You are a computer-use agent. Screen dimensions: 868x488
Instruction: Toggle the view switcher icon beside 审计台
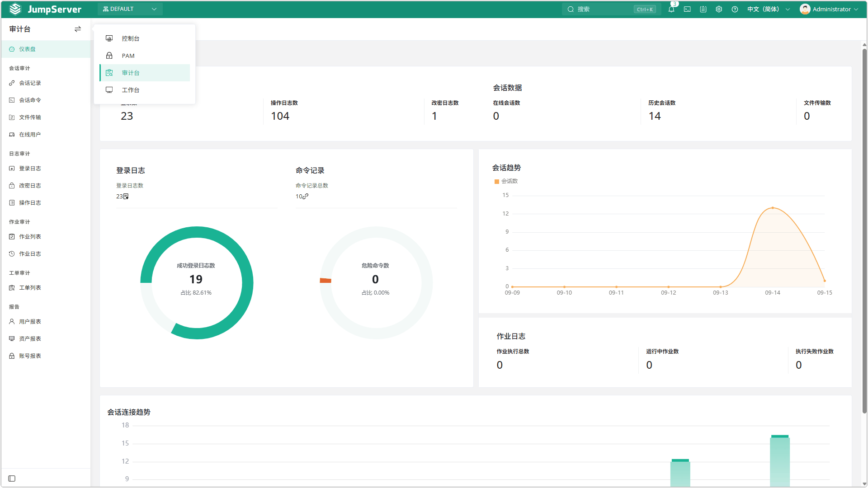[78, 29]
